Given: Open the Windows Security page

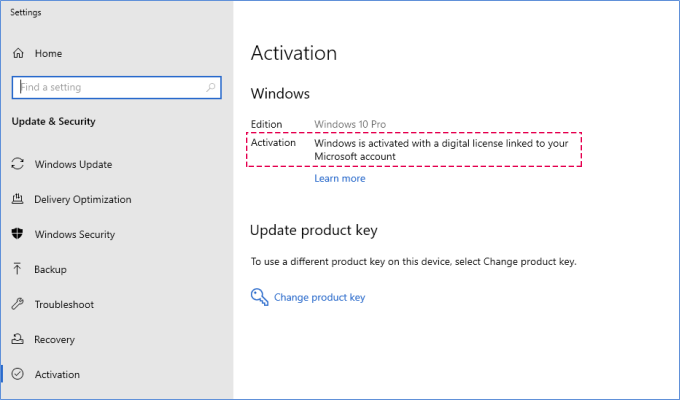Looking at the screenshot, I should click(x=74, y=234).
